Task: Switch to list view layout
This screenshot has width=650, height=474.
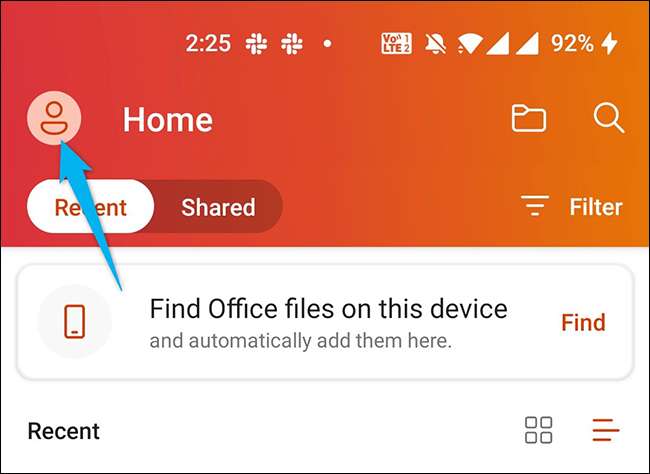Action: (x=606, y=430)
